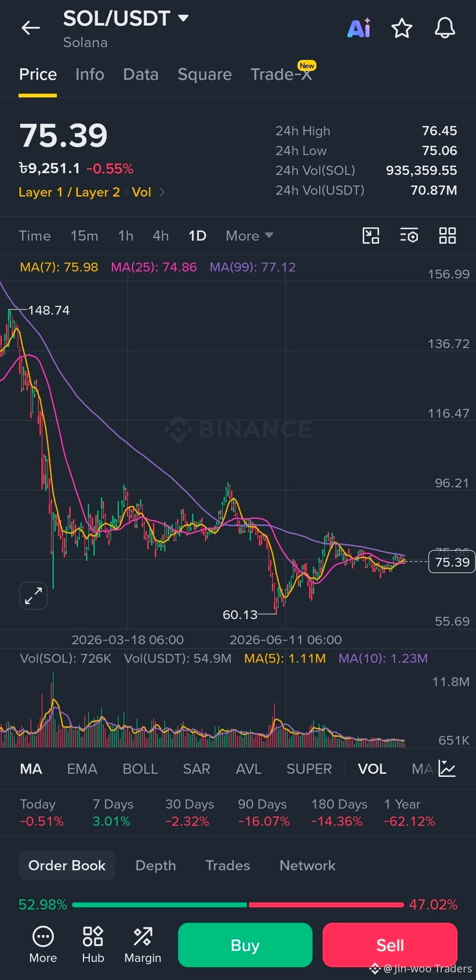Screen dimensions: 476x980
Task: Tap the green buy-side ratio bar
Action: pos(160,905)
